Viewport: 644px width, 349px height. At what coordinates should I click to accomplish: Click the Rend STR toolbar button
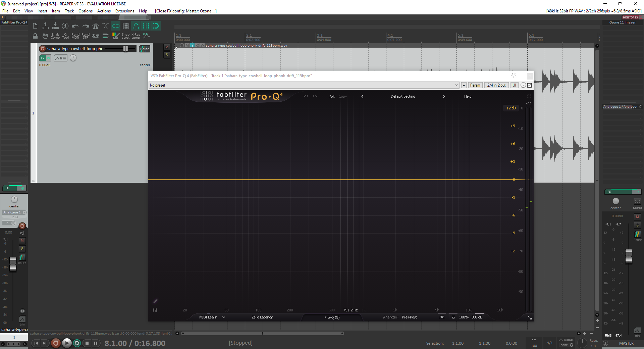(x=86, y=36)
